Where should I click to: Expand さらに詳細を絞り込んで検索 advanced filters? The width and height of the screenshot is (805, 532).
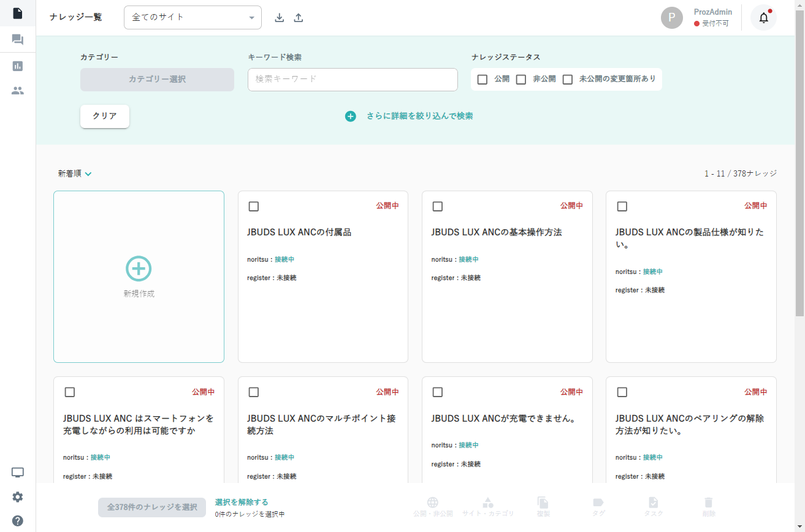pos(410,116)
